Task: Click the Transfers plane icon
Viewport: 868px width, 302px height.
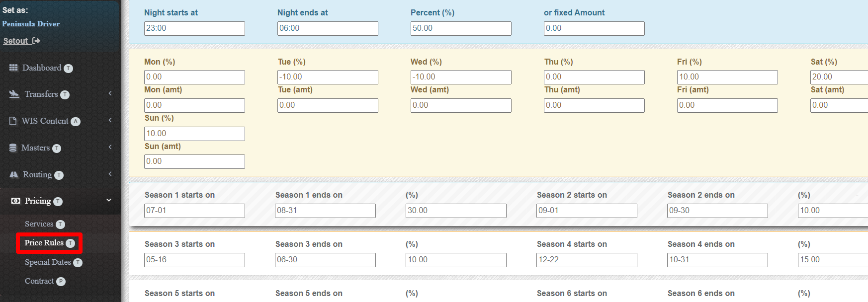Action: tap(14, 94)
